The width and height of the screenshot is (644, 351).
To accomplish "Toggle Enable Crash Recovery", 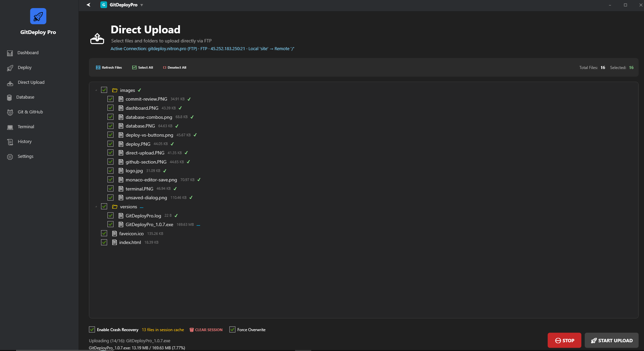I will (x=92, y=329).
